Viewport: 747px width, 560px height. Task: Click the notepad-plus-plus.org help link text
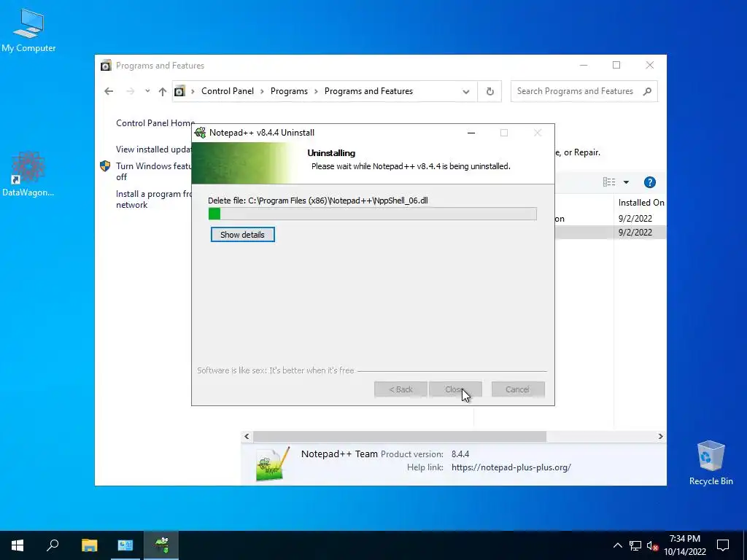click(x=511, y=467)
